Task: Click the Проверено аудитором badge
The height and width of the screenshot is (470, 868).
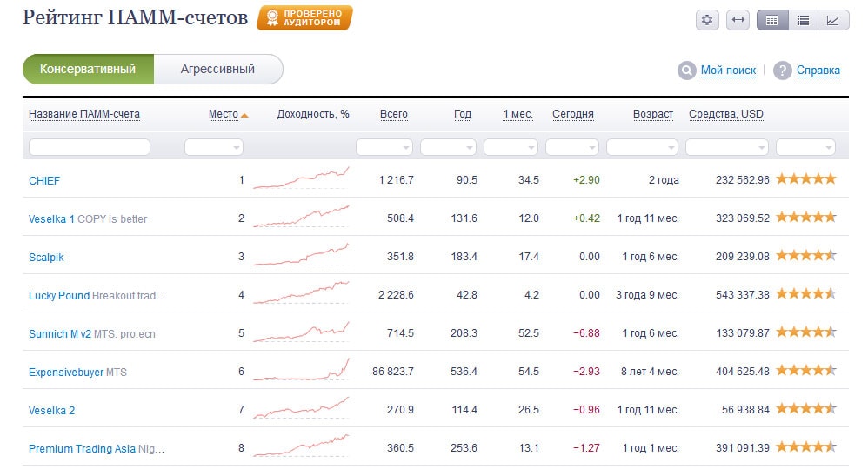Action: tap(304, 18)
